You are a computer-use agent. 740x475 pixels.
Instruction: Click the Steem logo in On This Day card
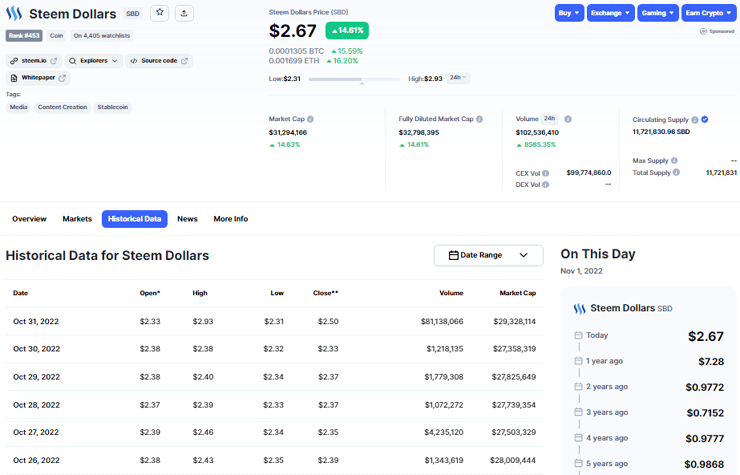(x=580, y=309)
